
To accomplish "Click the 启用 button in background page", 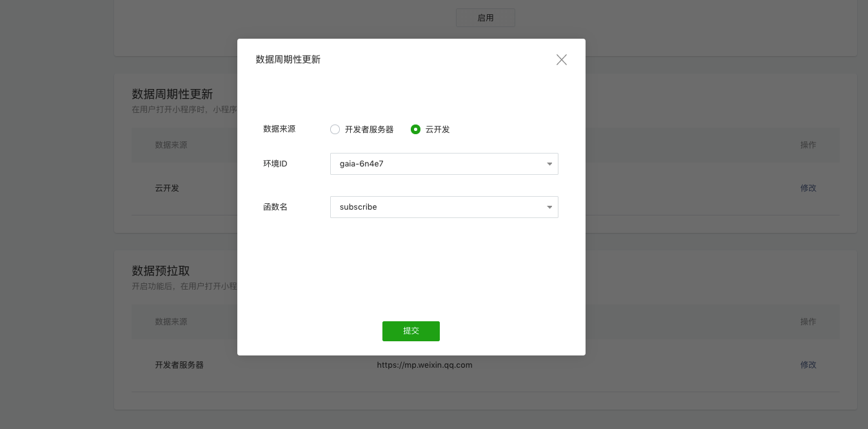I will click(x=486, y=18).
